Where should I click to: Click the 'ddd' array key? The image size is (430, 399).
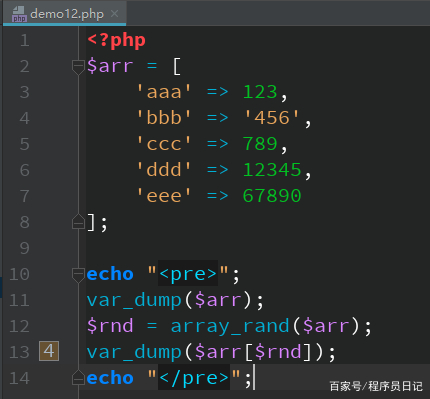tap(164, 170)
